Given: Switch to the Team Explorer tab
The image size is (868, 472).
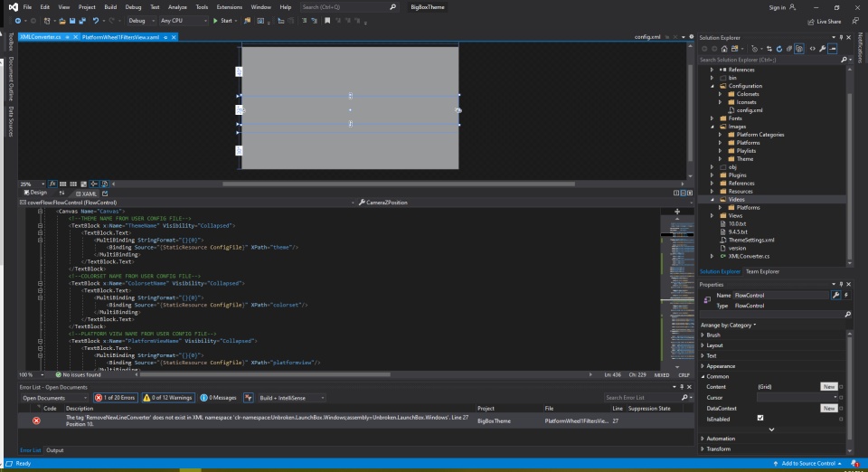Looking at the screenshot, I should 762,271.
